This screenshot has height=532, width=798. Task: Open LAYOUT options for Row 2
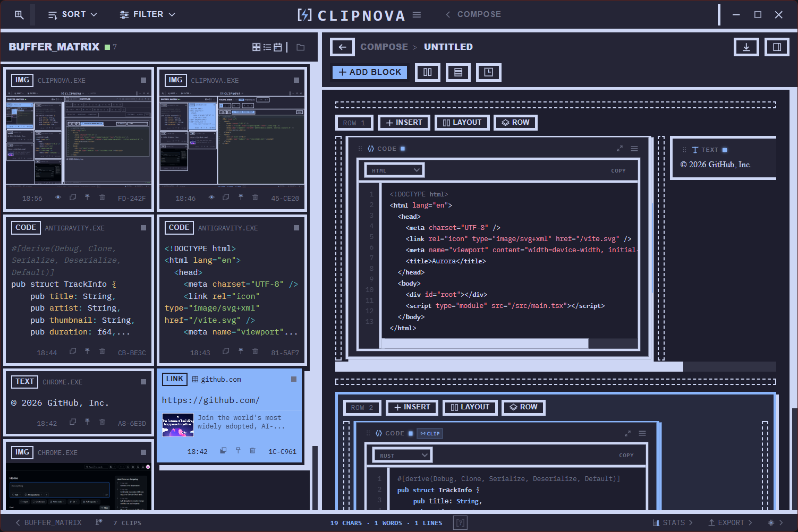pos(470,407)
